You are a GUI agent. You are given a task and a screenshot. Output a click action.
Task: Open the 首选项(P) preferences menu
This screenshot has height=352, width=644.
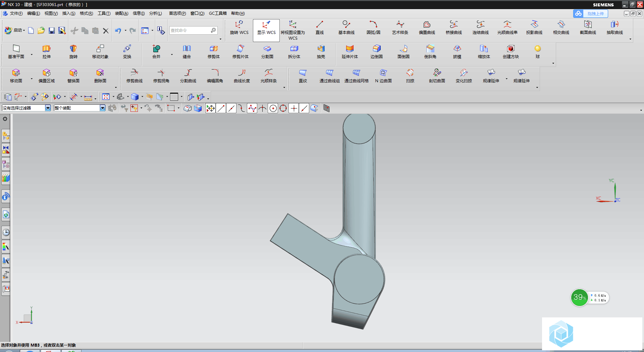pyautogui.click(x=177, y=13)
